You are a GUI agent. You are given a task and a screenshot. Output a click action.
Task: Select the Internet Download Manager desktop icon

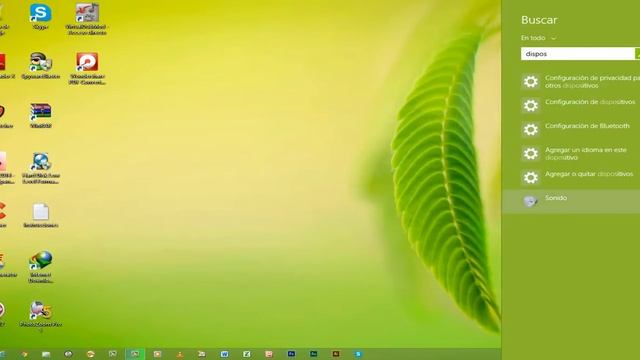pyautogui.click(x=40, y=267)
